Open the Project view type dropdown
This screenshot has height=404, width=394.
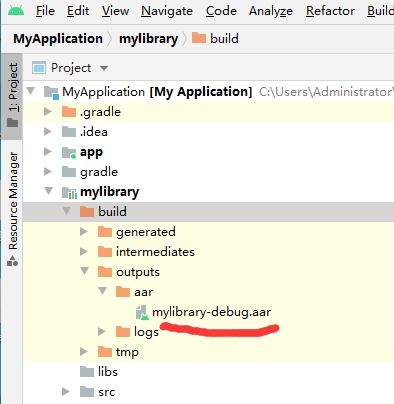[x=104, y=68]
